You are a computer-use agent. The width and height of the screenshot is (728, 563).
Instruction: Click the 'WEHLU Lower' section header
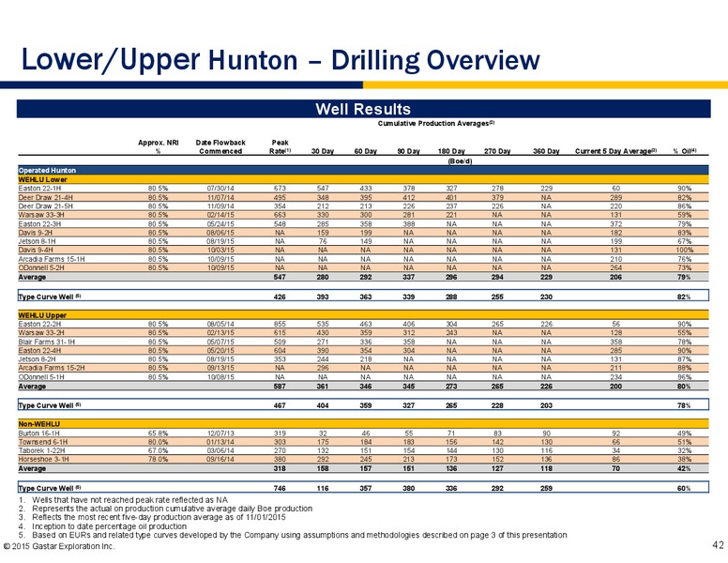coord(363,179)
